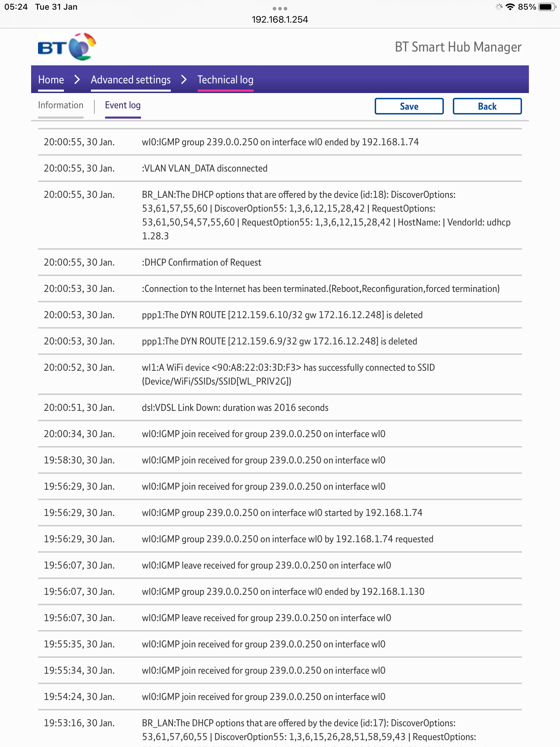This screenshot has width=560, height=747.
Task: Go to Home in breadcrumb
Action: coord(51,80)
